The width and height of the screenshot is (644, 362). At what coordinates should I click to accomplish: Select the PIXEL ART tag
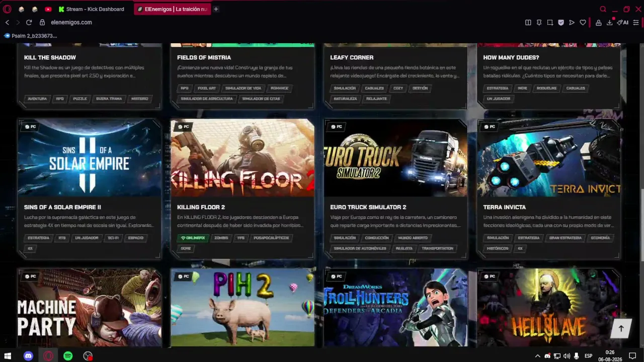click(206, 88)
